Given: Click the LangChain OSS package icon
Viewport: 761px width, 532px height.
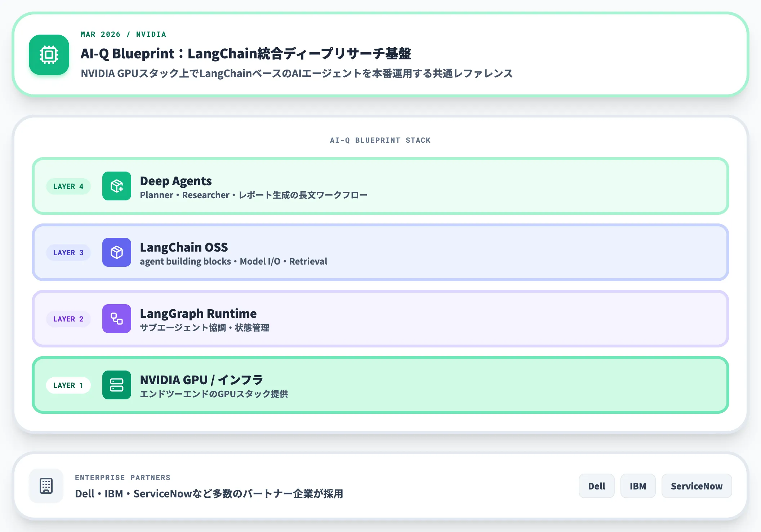Looking at the screenshot, I should pos(117,252).
